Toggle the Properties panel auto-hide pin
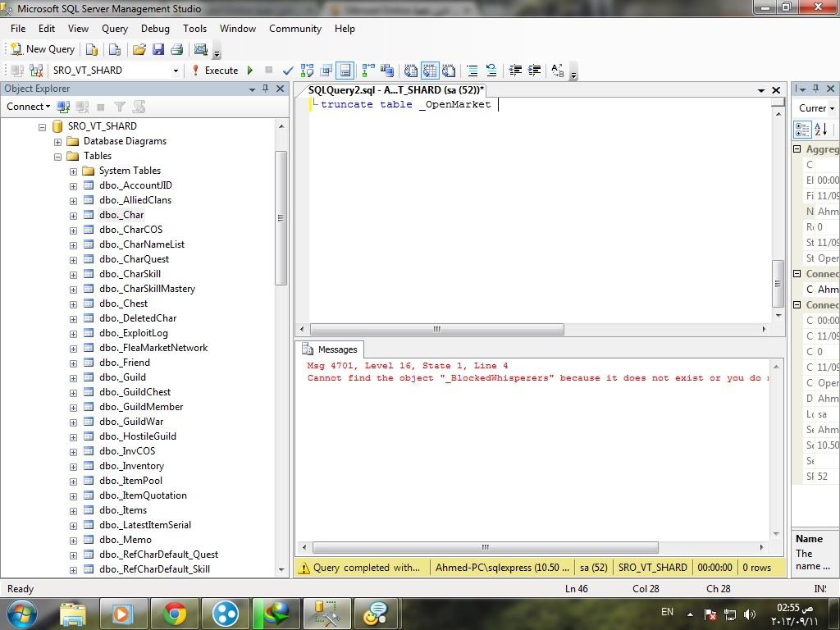The width and height of the screenshot is (840, 630). coord(816,89)
